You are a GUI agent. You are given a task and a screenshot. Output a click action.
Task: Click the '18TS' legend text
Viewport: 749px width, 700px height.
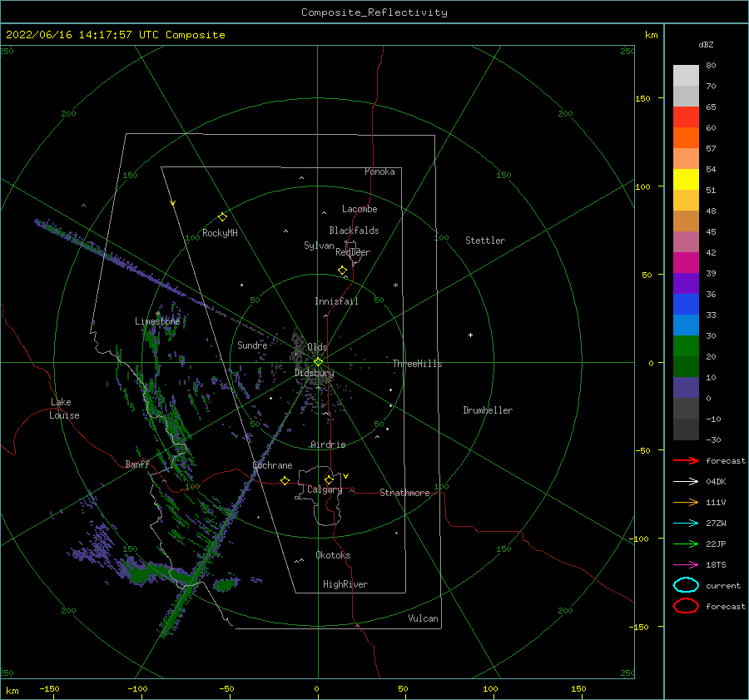(716, 565)
